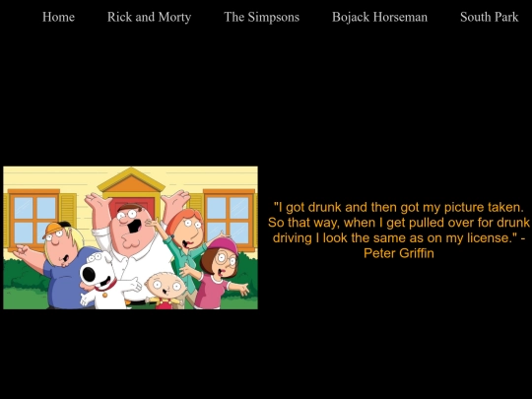
Task: Open the Home navigation link
Action: click(x=58, y=17)
